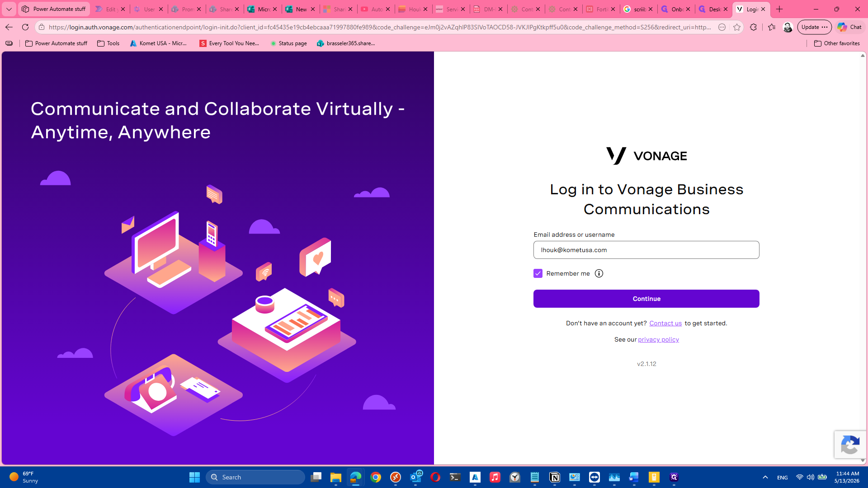868x488 pixels.
Task: Go back to the previous page
Action: (x=9, y=27)
